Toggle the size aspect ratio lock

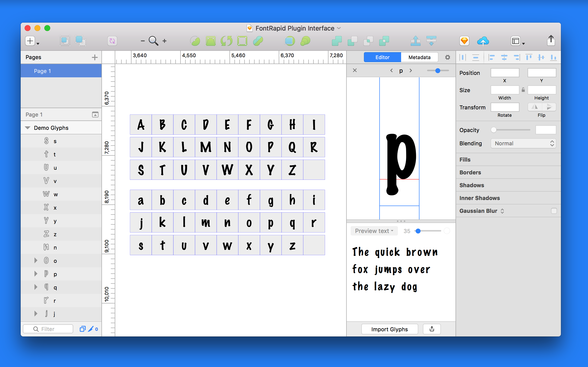coord(523,90)
